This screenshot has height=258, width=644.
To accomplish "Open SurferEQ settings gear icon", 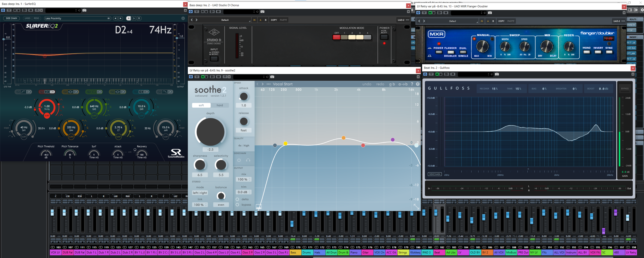I will pyautogui.click(x=183, y=18).
